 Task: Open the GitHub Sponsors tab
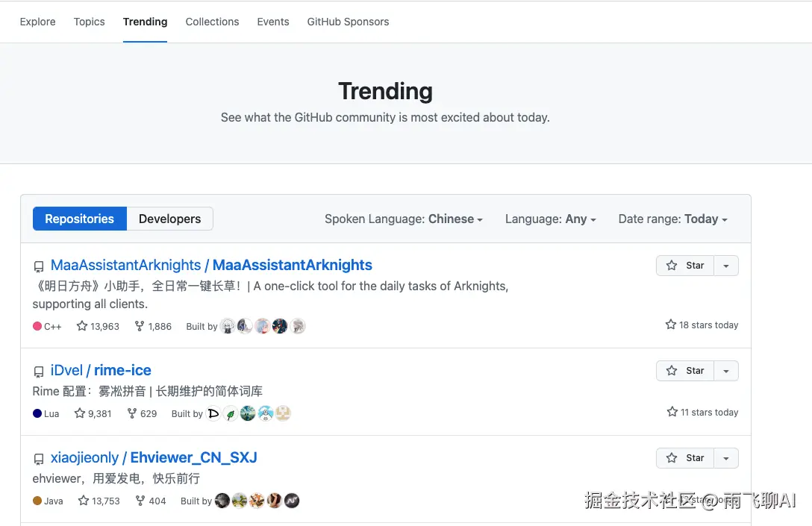point(348,22)
